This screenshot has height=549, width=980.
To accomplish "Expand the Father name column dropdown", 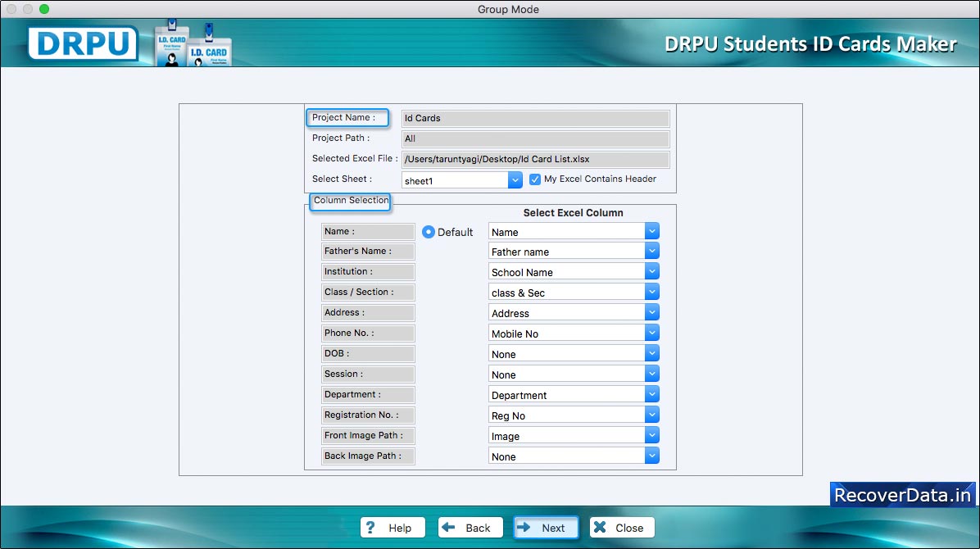I will (x=652, y=252).
